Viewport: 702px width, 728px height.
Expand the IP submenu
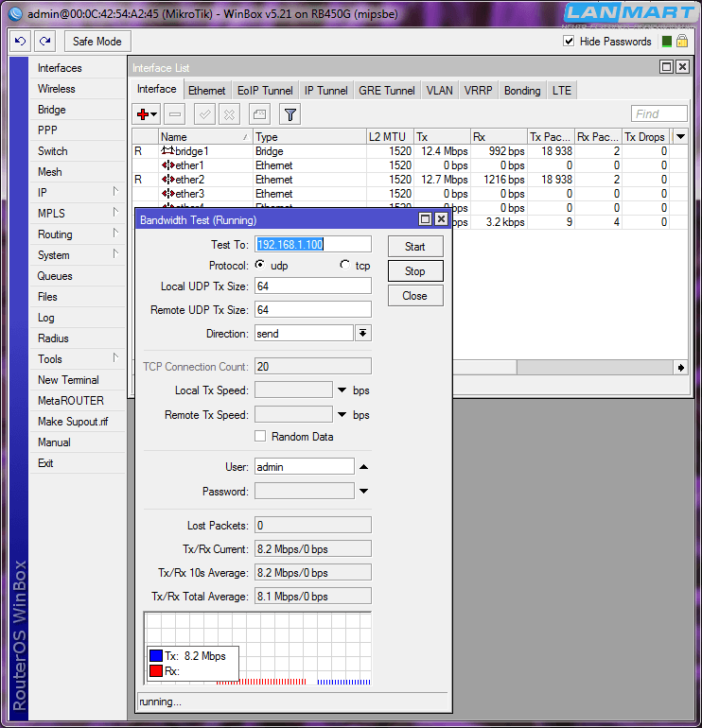pos(115,191)
